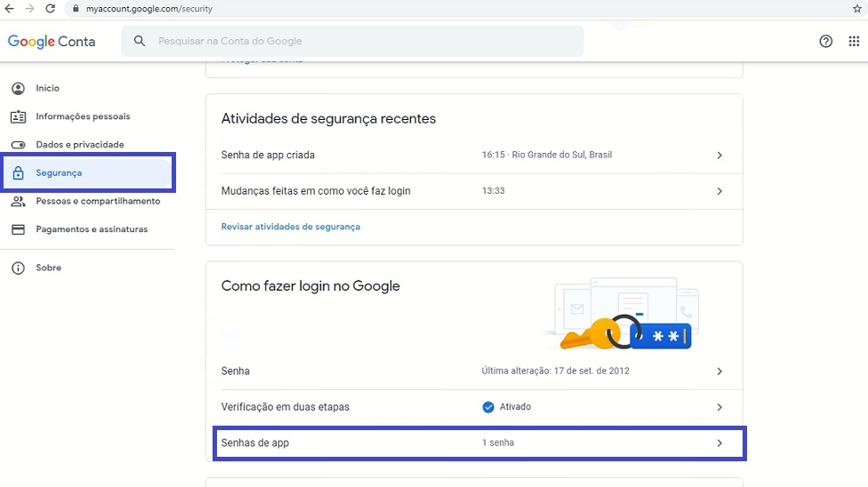868x487 pixels.
Task: Click the browser address bar URL
Action: click(x=149, y=9)
